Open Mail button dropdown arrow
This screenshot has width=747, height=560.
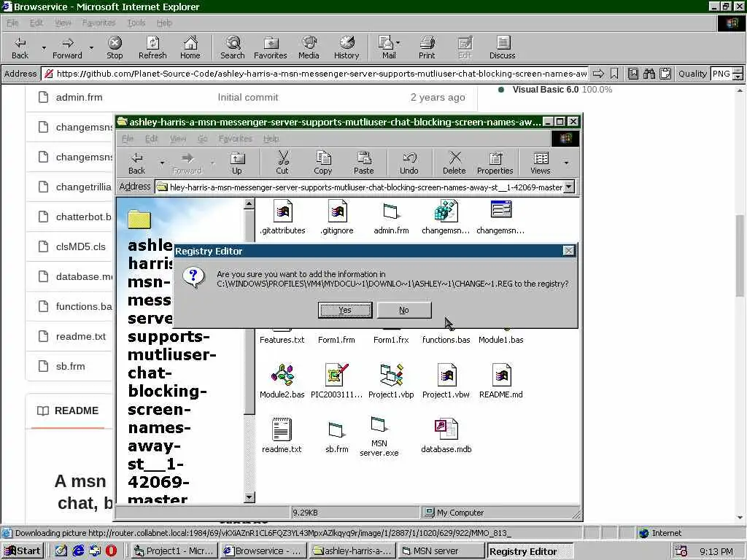[398, 43]
